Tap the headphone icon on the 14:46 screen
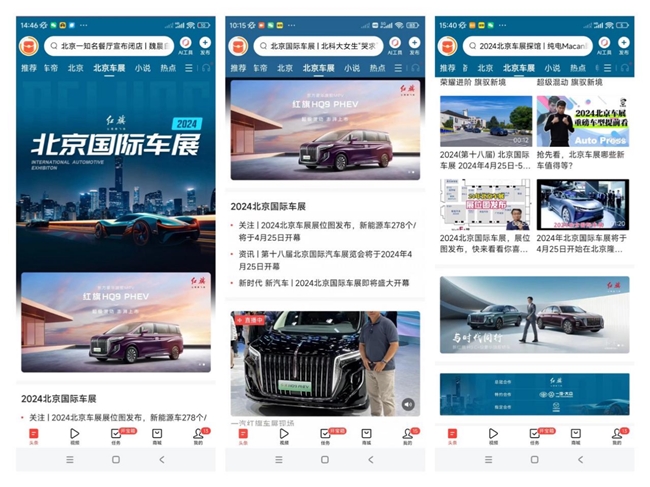Viewport: 650px width, 487px height. (x=206, y=68)
